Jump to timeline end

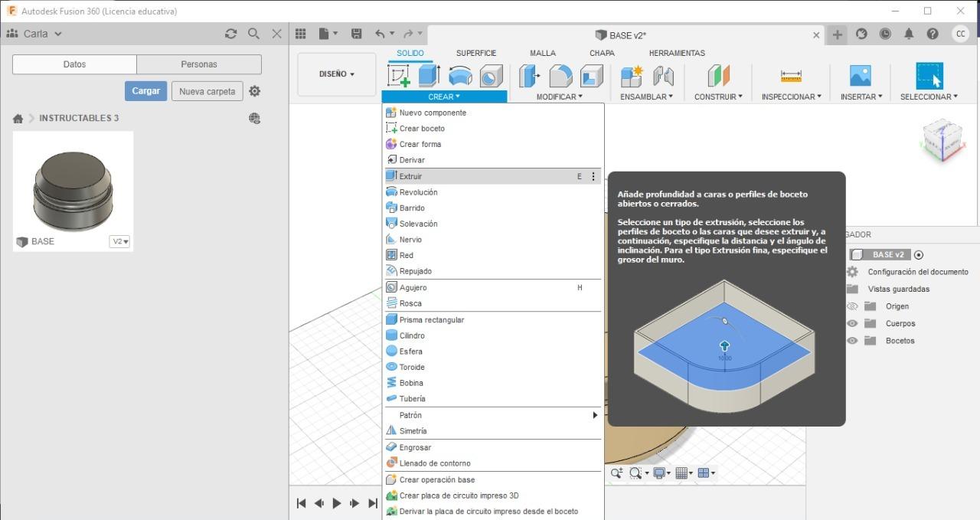click(373, 503)
